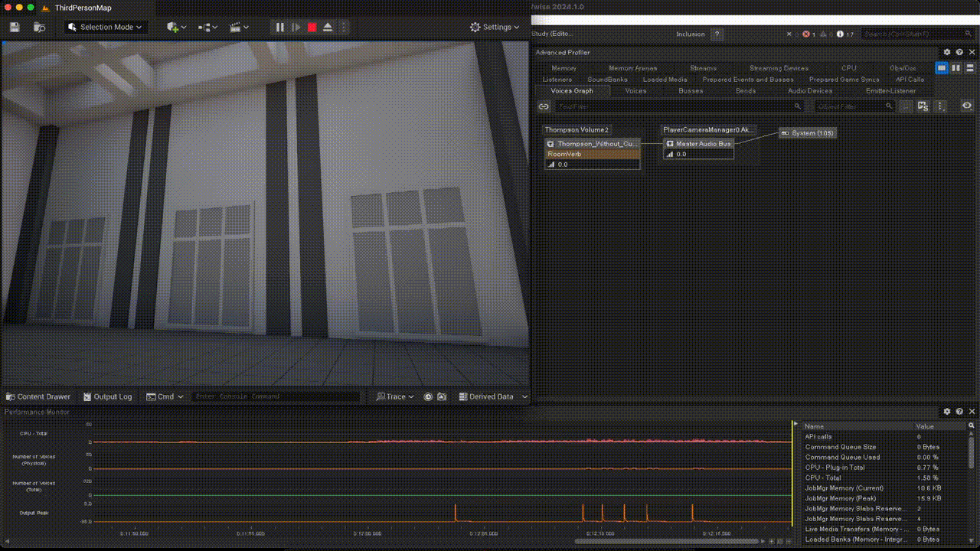Image resolution: width=980 pixels, height=551 pixels.
Task: Toggle the link filter chain icon
Action: tap(544, 106)
